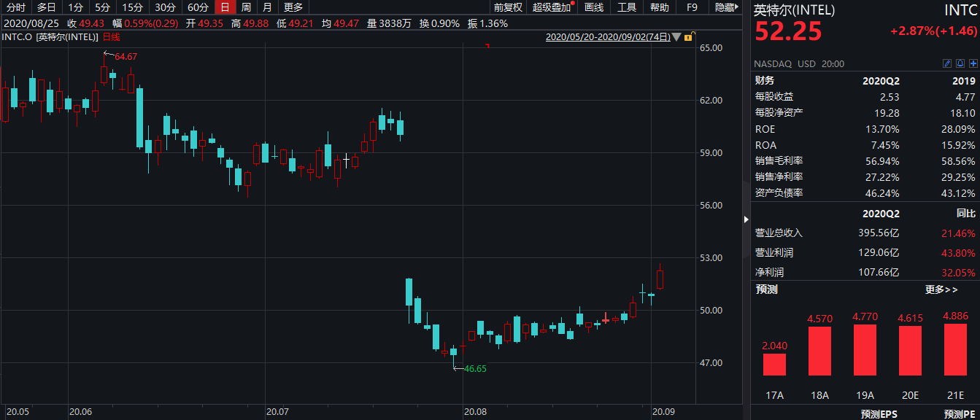Set a price alert with bell icon
Image resolution: width=980 pixels, height=420 pixels.
[960, 64]
